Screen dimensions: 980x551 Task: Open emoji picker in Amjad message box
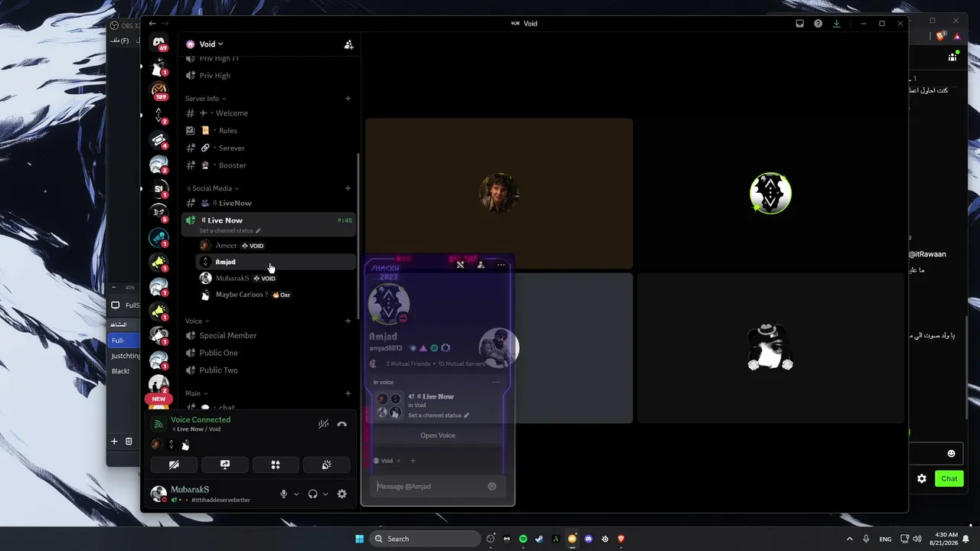(492, 486)
